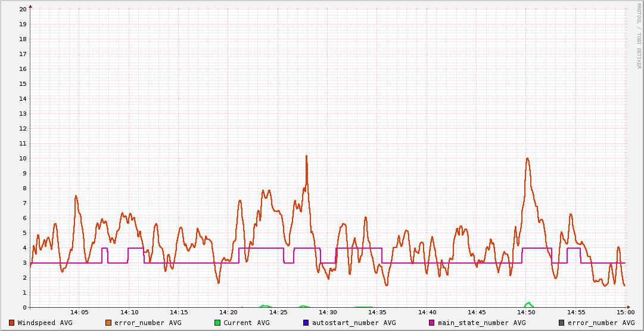Click the blue autostart_number AVG legend swatch
This screenshot has width=644, height=331.
[x=306, y=323]
